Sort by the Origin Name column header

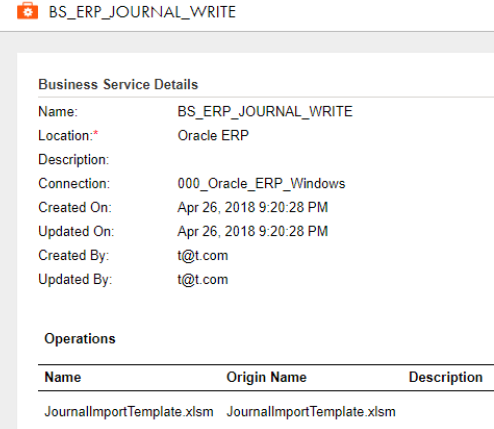[x=266, y=377]
